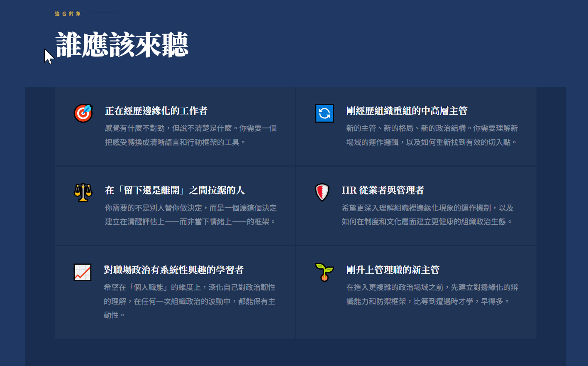Click the small 適合對象 section label
The height and width of the screenshot is (366, 588).
[x=68, y=14]
